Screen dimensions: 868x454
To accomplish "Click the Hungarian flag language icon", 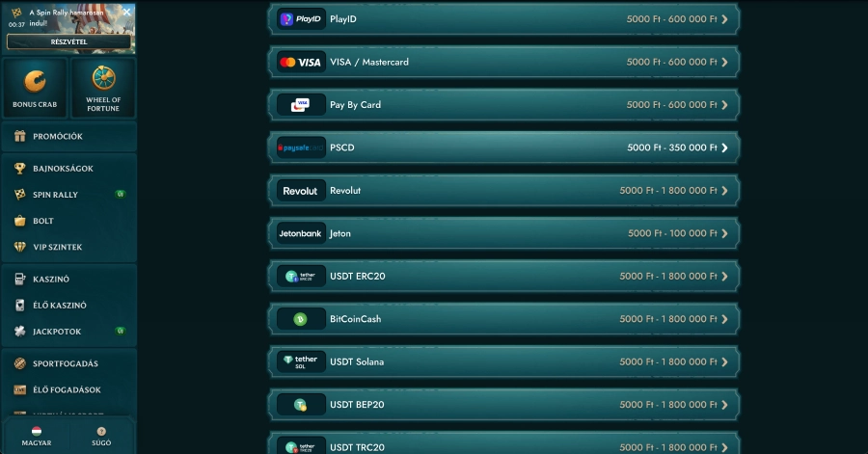I will (x=37, y=431).
